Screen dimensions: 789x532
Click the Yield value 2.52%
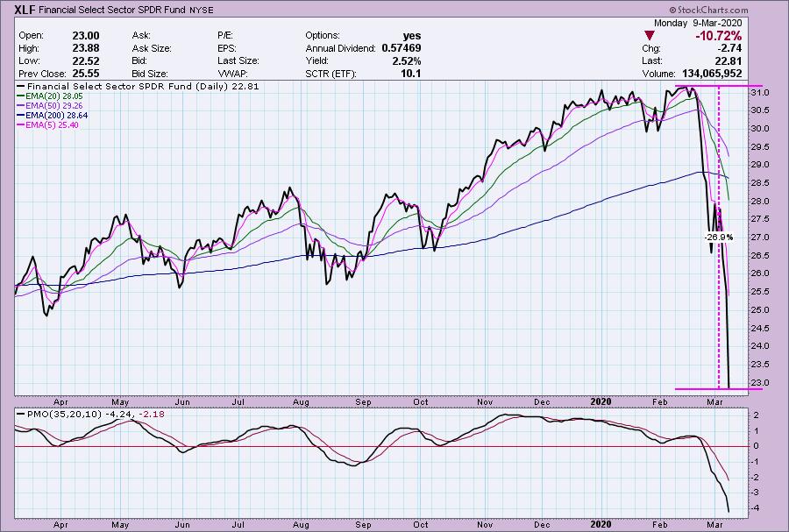tap(407, 60)
